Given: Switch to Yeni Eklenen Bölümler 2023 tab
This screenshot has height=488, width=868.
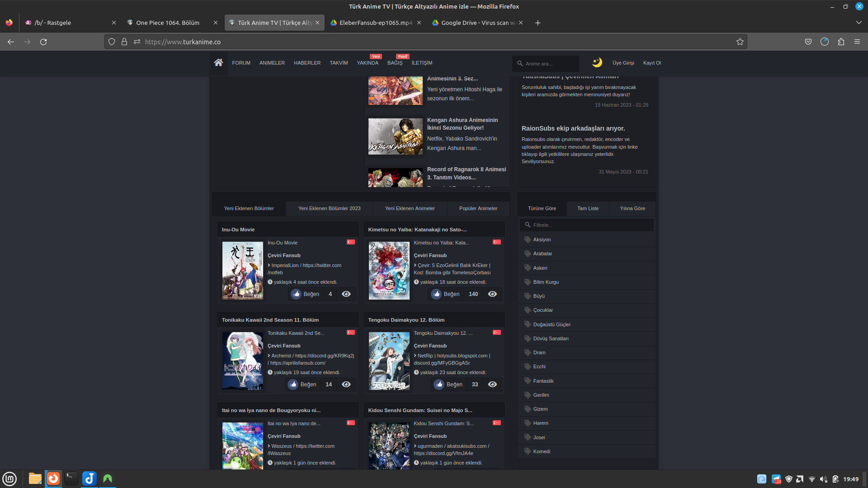Looking at the screenshot, I should coord(330,208).
